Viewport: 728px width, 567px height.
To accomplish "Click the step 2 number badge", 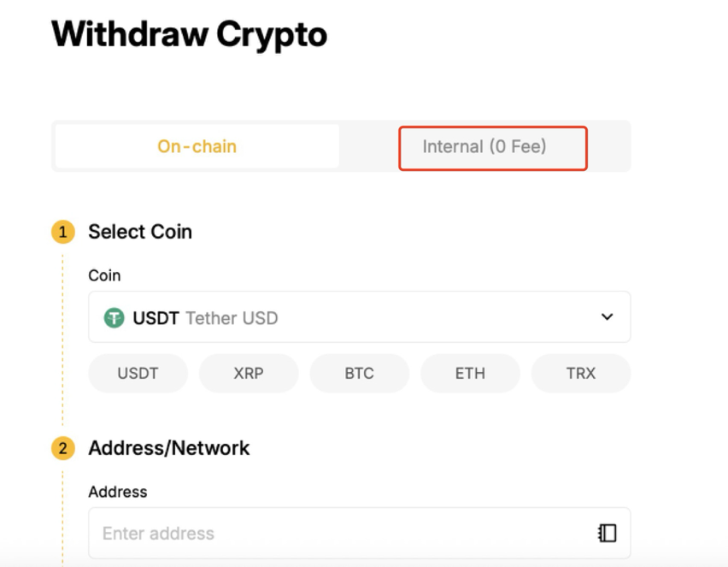I will pos(63,448).
